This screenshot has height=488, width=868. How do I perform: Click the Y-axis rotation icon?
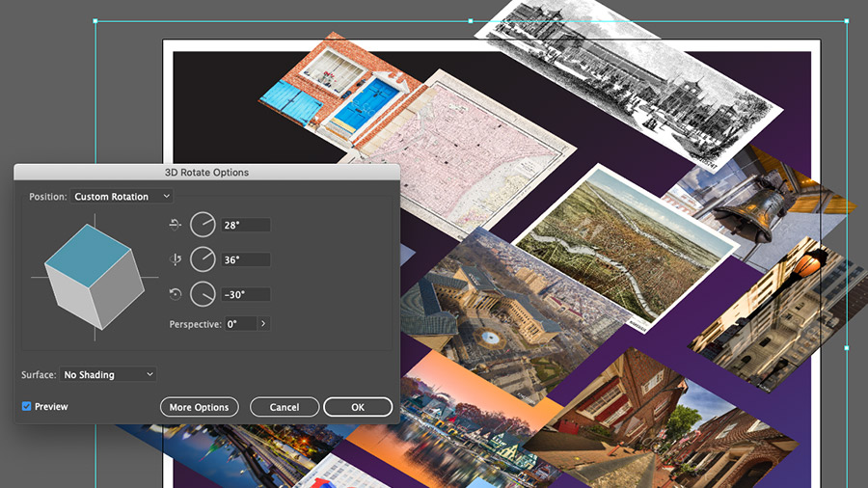click(176, 259)
